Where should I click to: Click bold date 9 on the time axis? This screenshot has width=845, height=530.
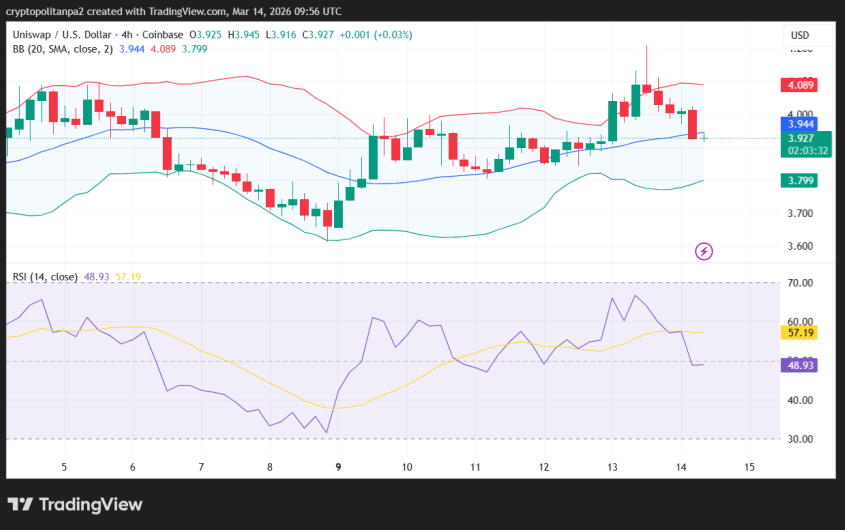pyautogui.click(x=338, y=467)
